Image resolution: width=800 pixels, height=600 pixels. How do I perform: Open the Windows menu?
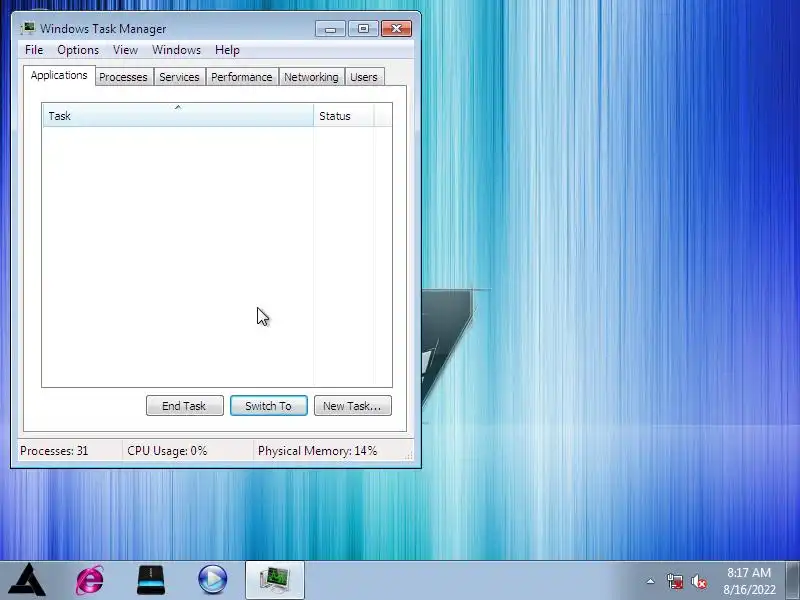click(x=176, y=50)
